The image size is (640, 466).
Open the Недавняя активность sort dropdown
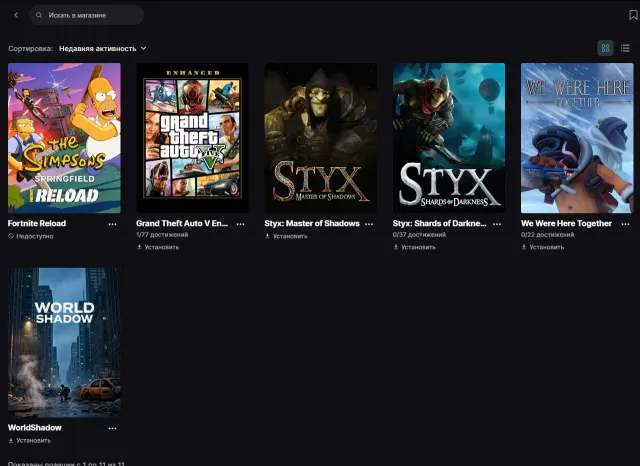tap(102, 48)
